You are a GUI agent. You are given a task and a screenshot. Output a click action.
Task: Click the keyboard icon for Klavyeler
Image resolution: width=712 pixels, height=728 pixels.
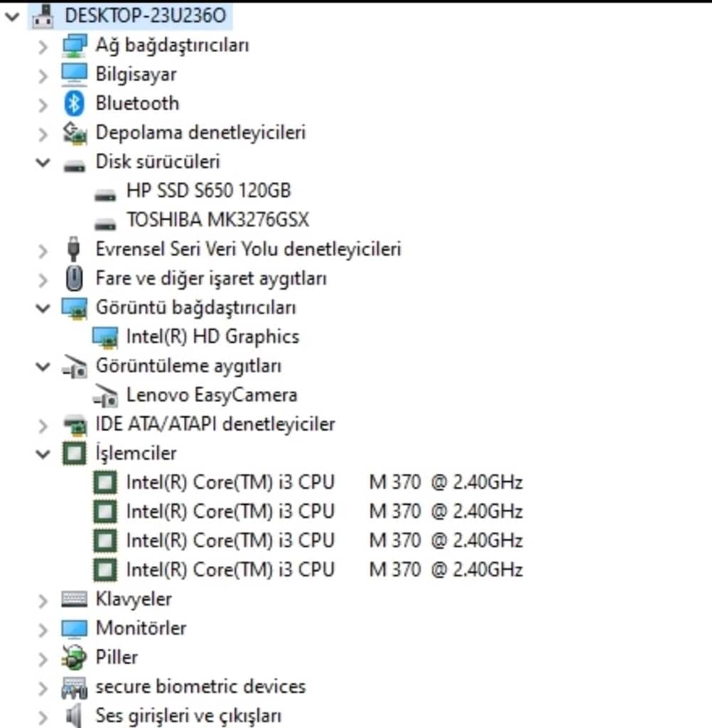75,599
